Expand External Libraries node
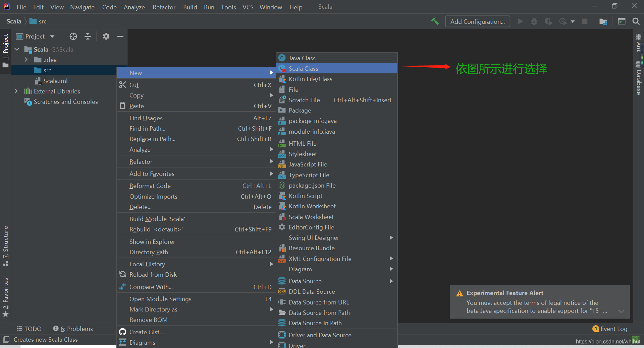Screen dimensions: 644x348 click(x=16, y=91)
